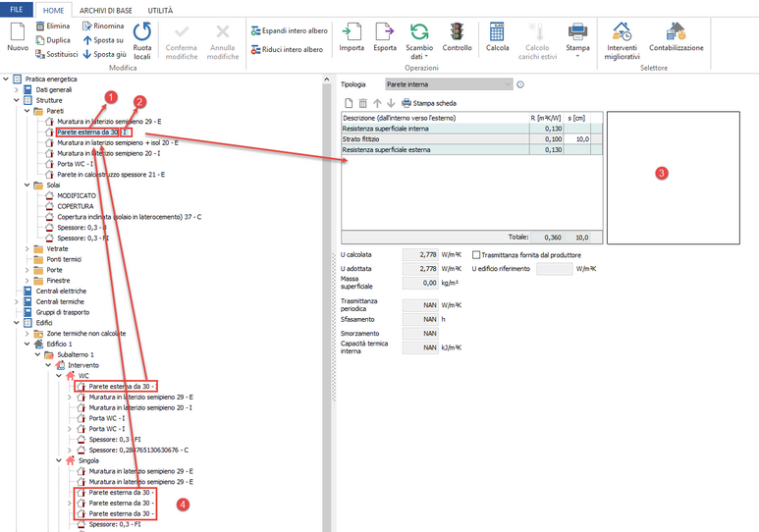Click the Calcola calculator icon

point(497,32)
